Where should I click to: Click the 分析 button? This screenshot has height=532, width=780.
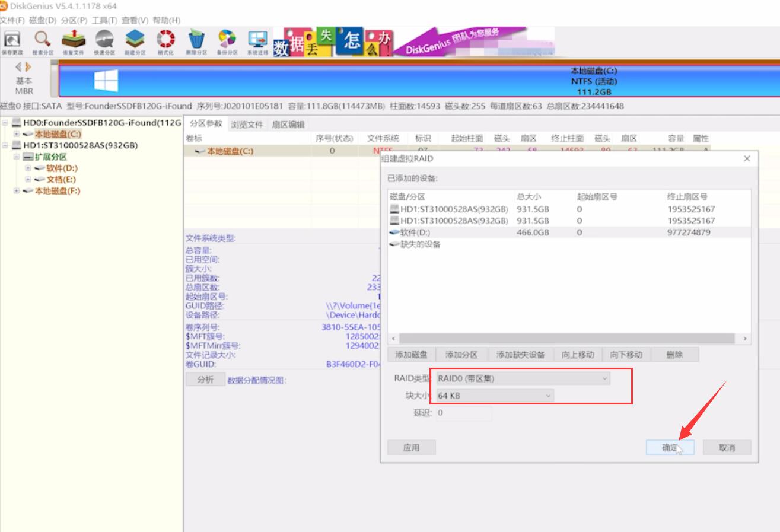click(205, 380)
